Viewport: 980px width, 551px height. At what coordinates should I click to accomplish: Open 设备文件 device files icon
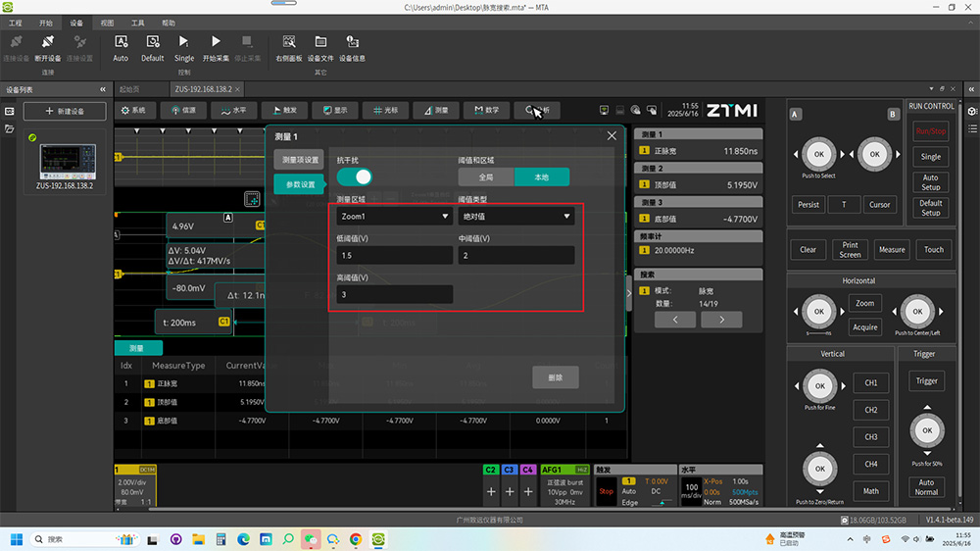(x=320, y=43)
